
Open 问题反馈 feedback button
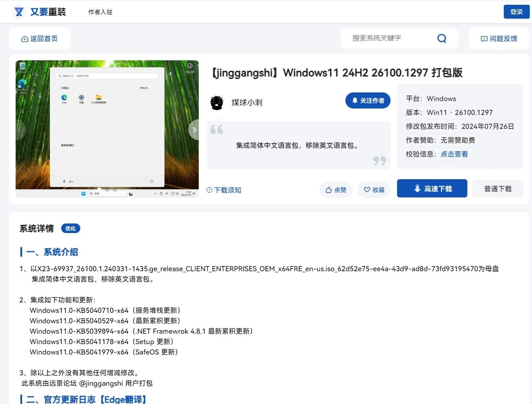coord(499,39)
